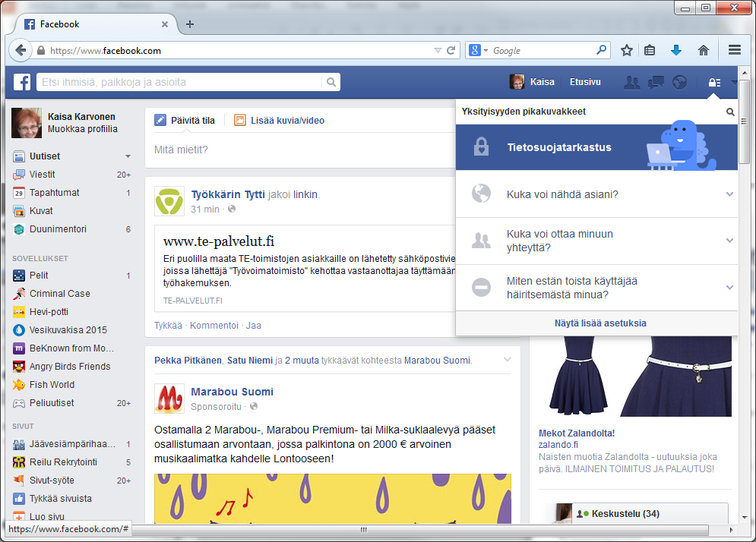
Task: Go to browser home page icon
Action: tap(704, 50)
